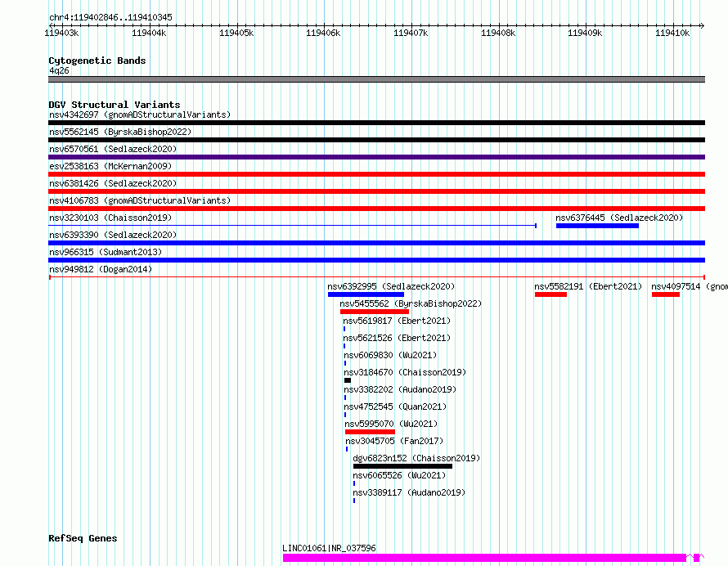Click nsv5621526 (Ebert2021) label
The height and width of the screenshot is (566, 728).
tap(397, 338)
